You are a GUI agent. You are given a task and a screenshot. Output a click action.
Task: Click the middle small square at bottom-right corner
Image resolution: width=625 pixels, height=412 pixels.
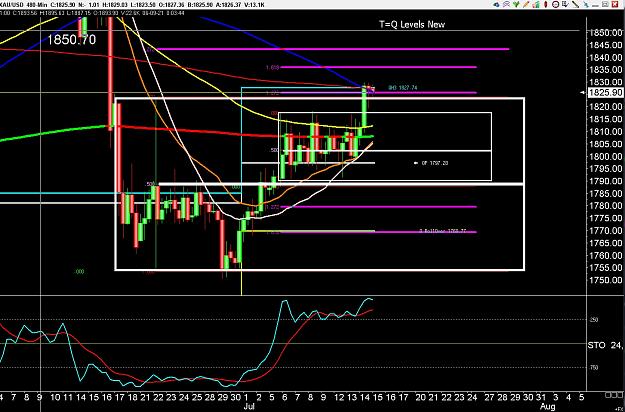coord(614,395)
